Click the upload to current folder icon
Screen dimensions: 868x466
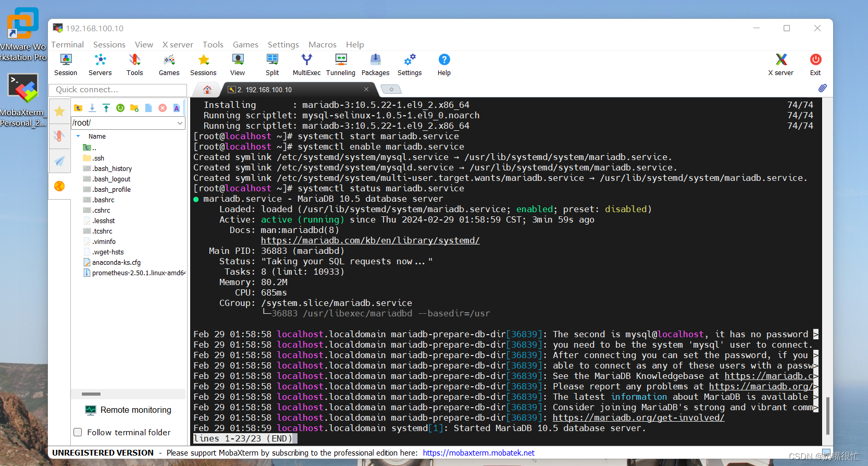(106, 108)
